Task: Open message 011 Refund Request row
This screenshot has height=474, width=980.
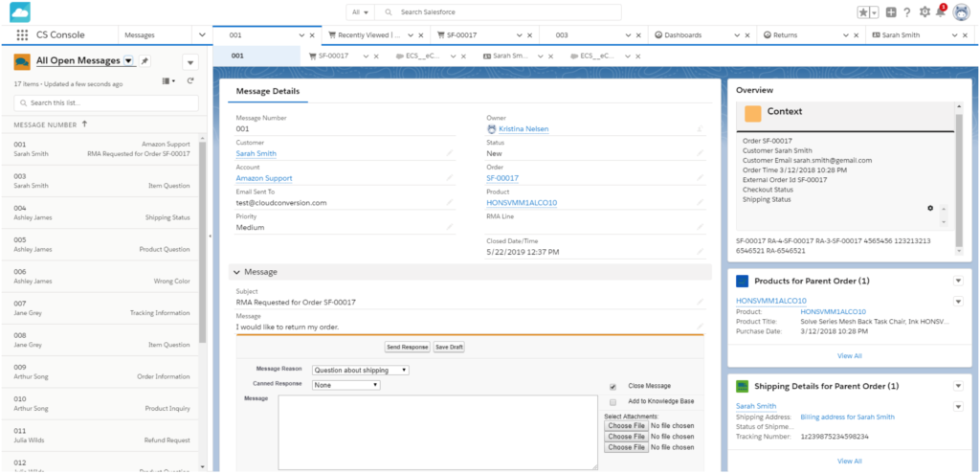Action: 101,435
